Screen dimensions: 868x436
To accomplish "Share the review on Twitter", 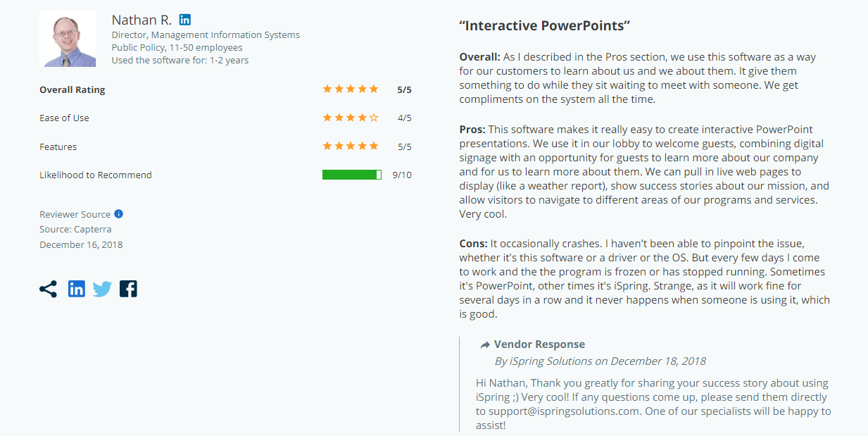I will pos(102,289).
